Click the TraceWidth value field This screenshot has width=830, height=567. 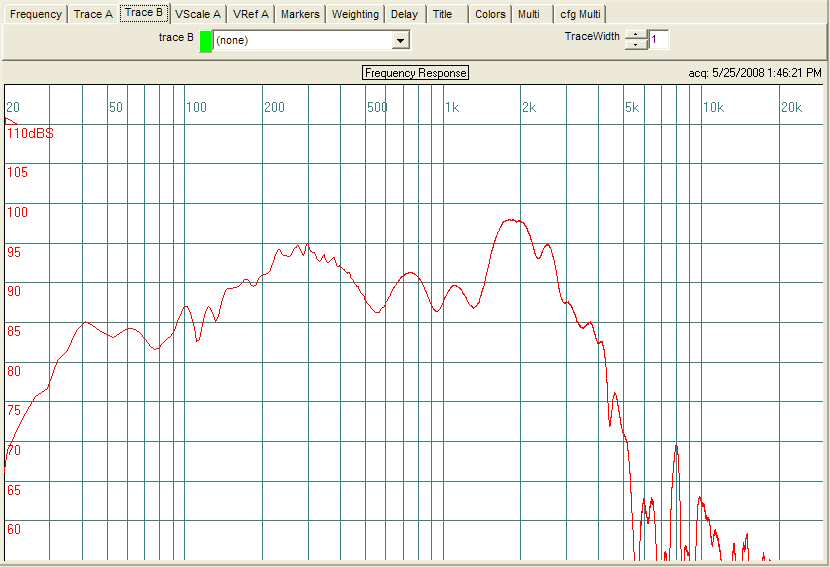click(x=658, y=40)
